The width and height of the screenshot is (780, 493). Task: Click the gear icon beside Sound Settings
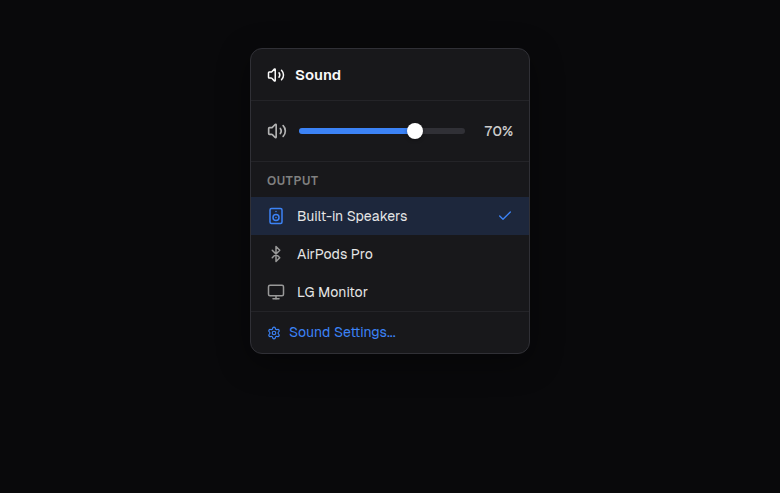click(274, 333)
